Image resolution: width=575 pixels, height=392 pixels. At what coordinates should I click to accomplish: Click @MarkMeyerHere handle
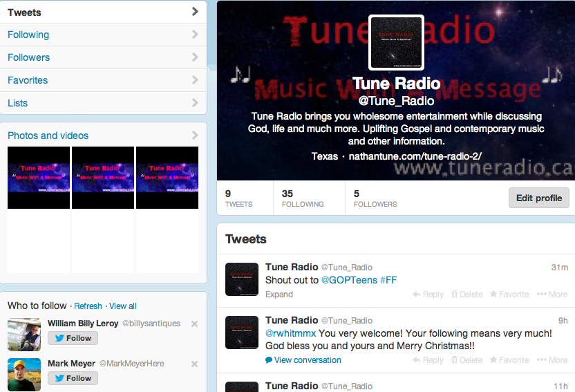point(131,364)
